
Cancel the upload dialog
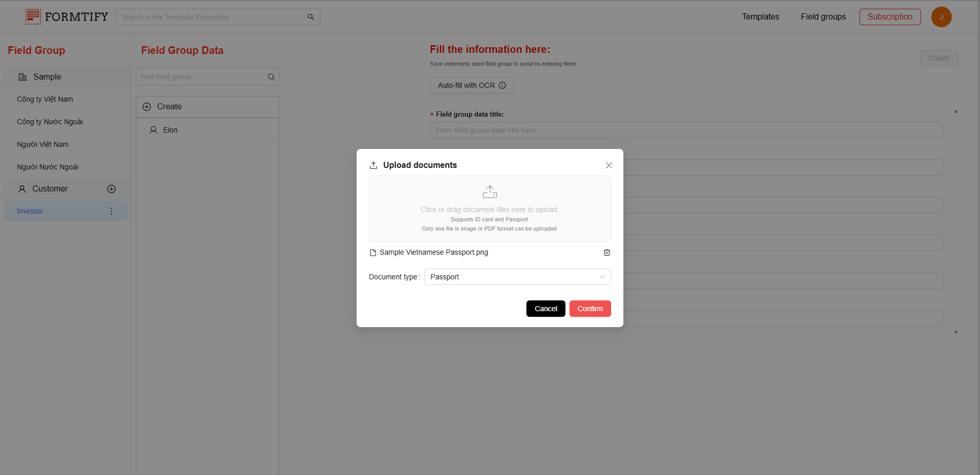point(545,309)
